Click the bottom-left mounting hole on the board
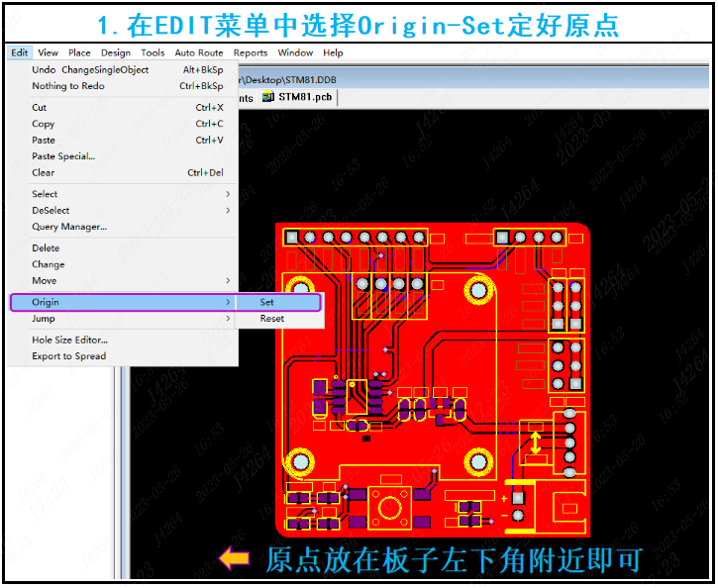 point(298,460)
